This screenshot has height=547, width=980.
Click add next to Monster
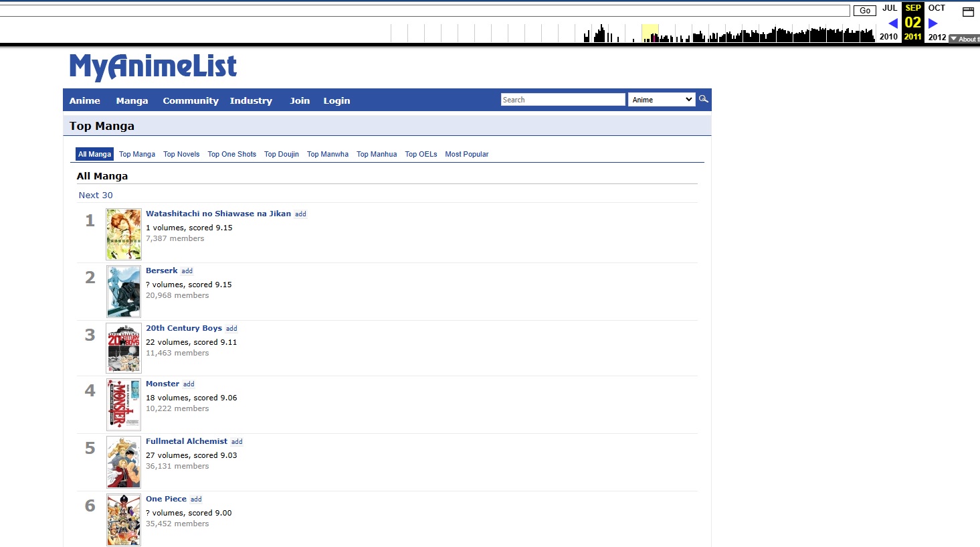click(189, 384)
